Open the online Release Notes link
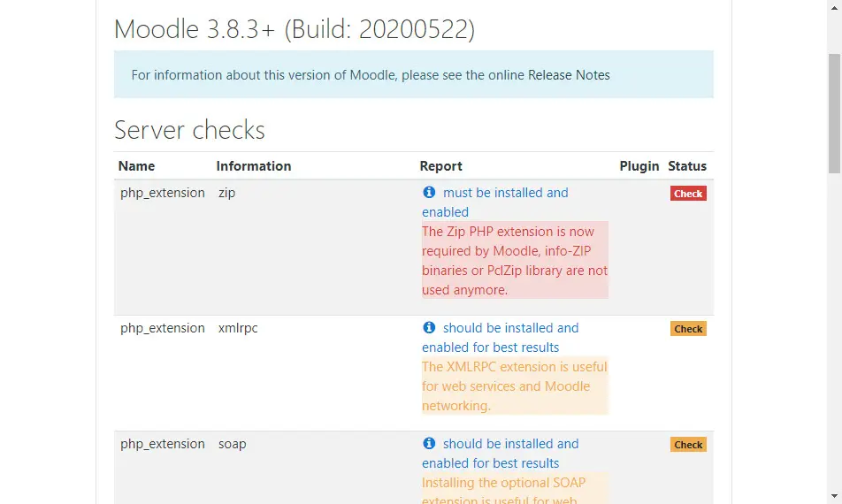The height and width of the screenshot is (504, 842). (569, 75)
